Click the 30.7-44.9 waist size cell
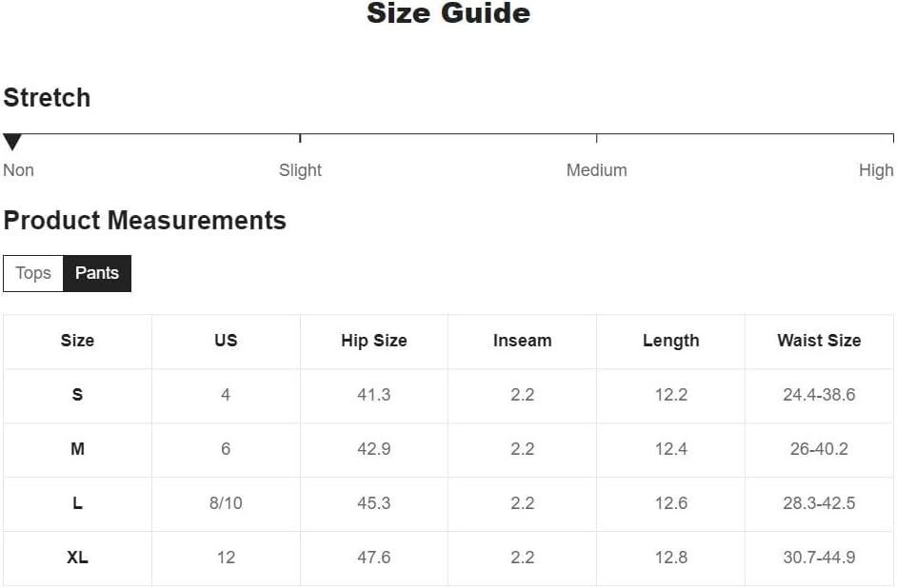 pyautogui.click(x=819, y=558)
